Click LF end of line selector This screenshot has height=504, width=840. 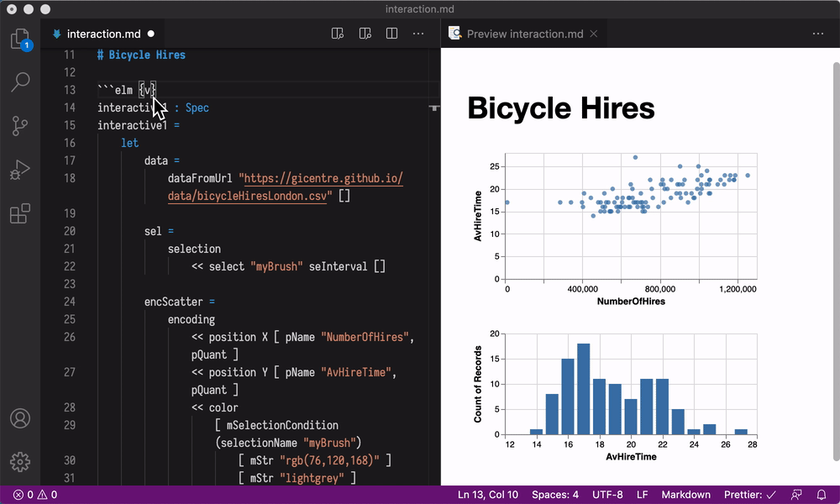click(x=642, y=495)
